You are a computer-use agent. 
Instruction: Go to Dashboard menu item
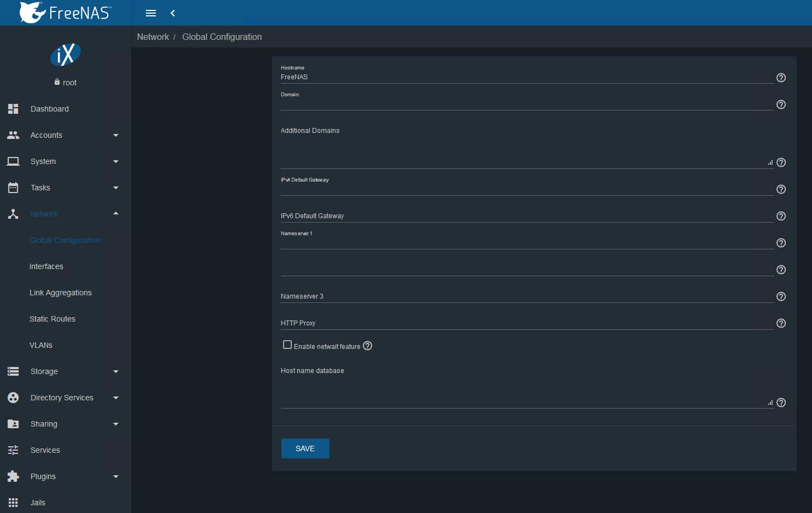pyautogui.click(x=50, y=109)
